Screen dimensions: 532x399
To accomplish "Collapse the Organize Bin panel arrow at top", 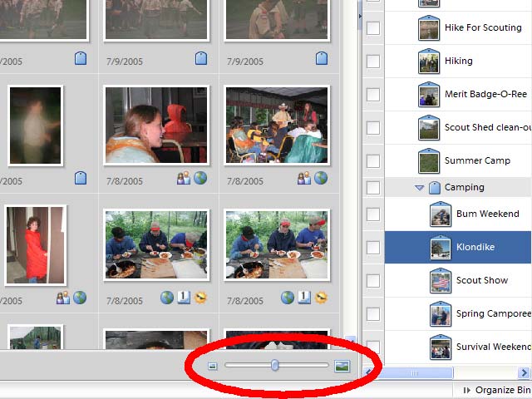I will 360,16.
